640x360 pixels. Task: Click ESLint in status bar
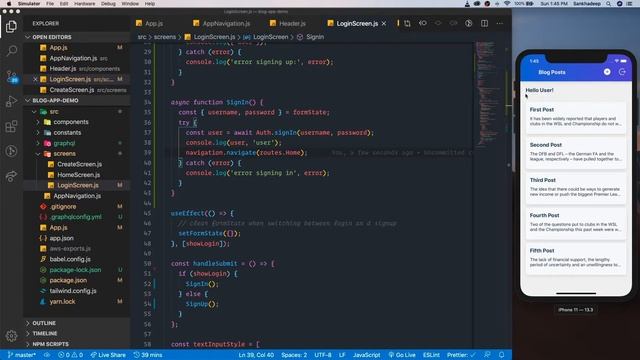(x=431, y=355)
